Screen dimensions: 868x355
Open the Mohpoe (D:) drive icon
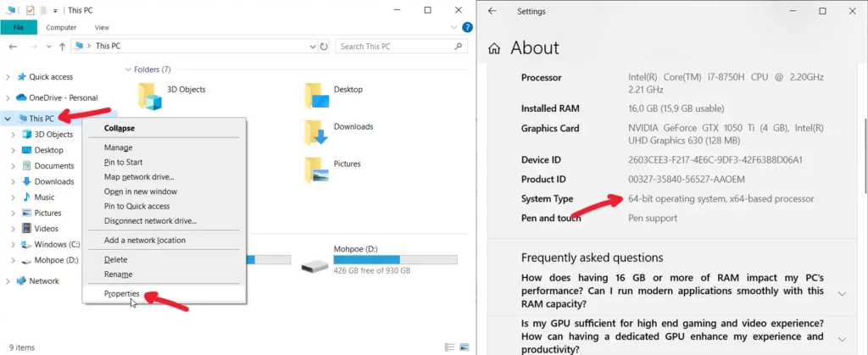314,266
